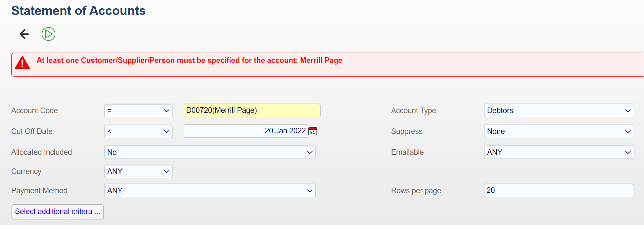Click the Cut Off Date text field
The width and height of the screenshot is (644, 225).
tap(246, 131)
